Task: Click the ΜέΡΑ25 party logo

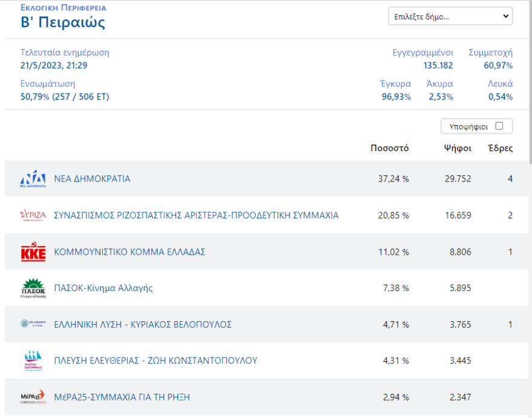Action: pos(33,397)
